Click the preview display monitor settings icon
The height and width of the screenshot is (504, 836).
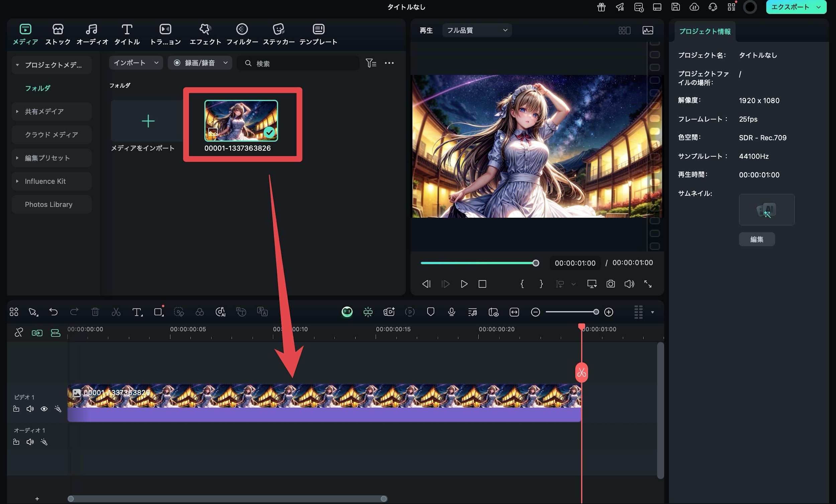point(592,284)
